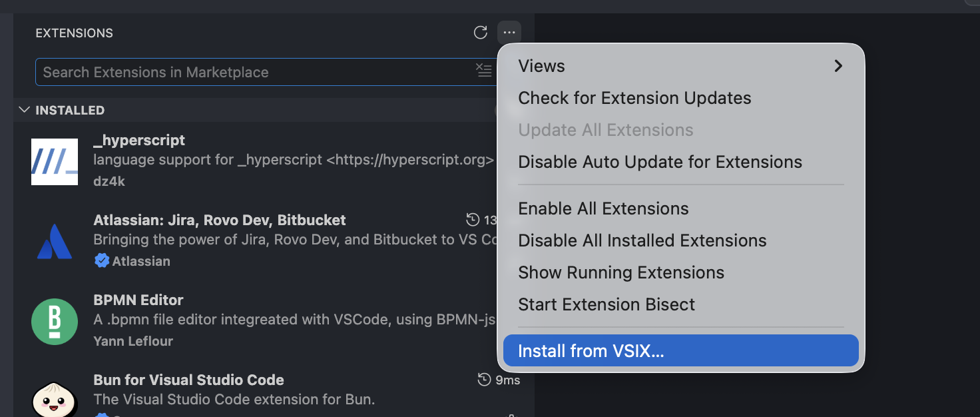Image resolution: width=980 pixels, height=417 pixels.
Task: Click the BPMN Editor description text
Action: [x=294, y=320]
